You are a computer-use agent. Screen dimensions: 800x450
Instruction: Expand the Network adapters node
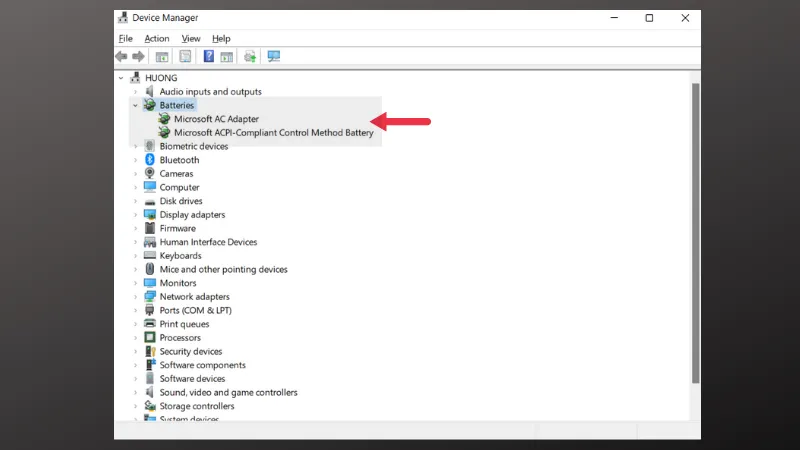click(135, 297)
